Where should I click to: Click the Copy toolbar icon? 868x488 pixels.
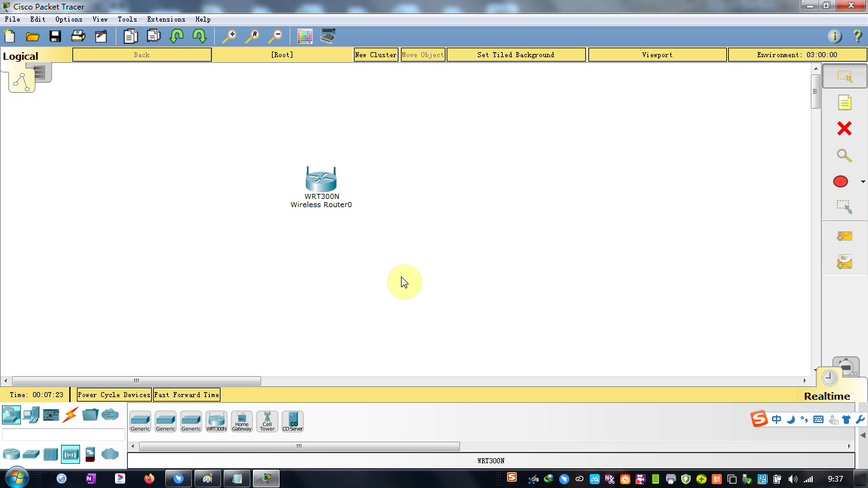[130, 36]
